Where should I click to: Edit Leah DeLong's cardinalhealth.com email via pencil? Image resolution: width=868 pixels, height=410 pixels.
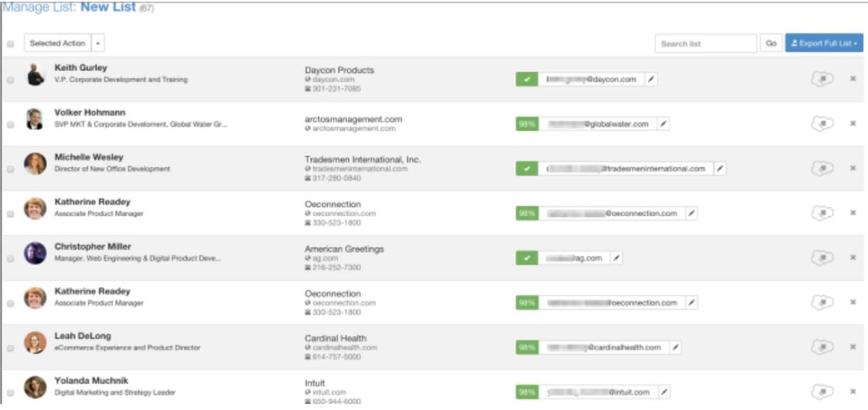(x=676, y=348)
